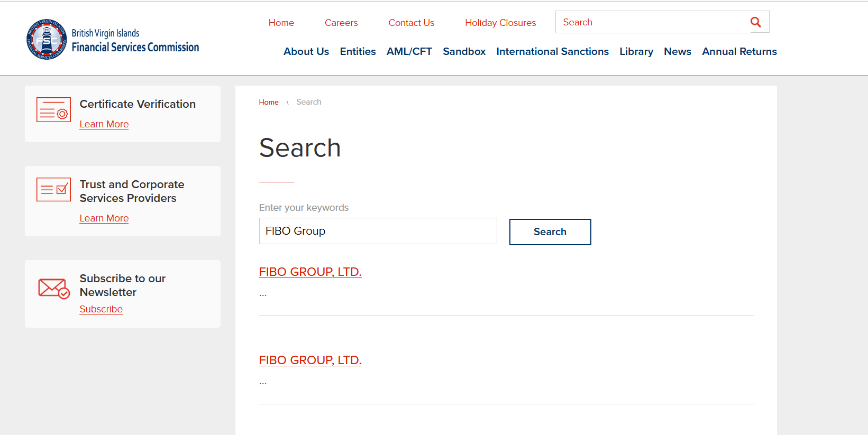Click the Certificate Verification document icon
Screen dimensions: 868x435
53,109
